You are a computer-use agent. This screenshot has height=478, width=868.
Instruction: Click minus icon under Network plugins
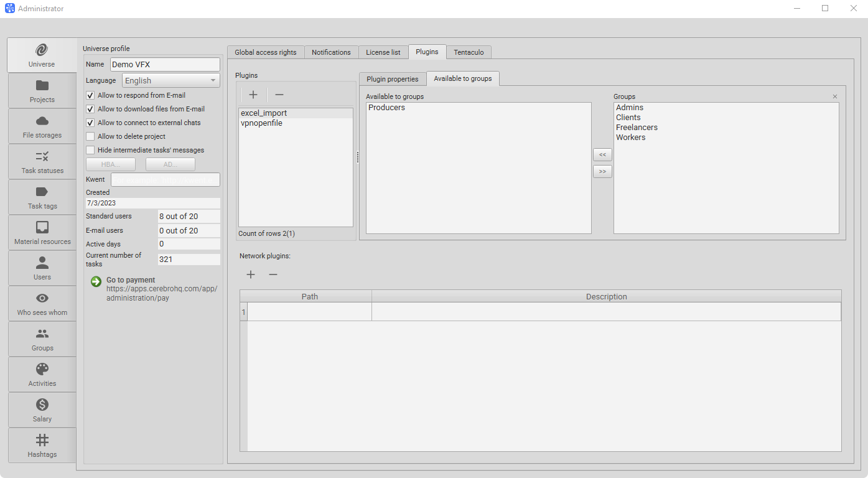(273, 274)
